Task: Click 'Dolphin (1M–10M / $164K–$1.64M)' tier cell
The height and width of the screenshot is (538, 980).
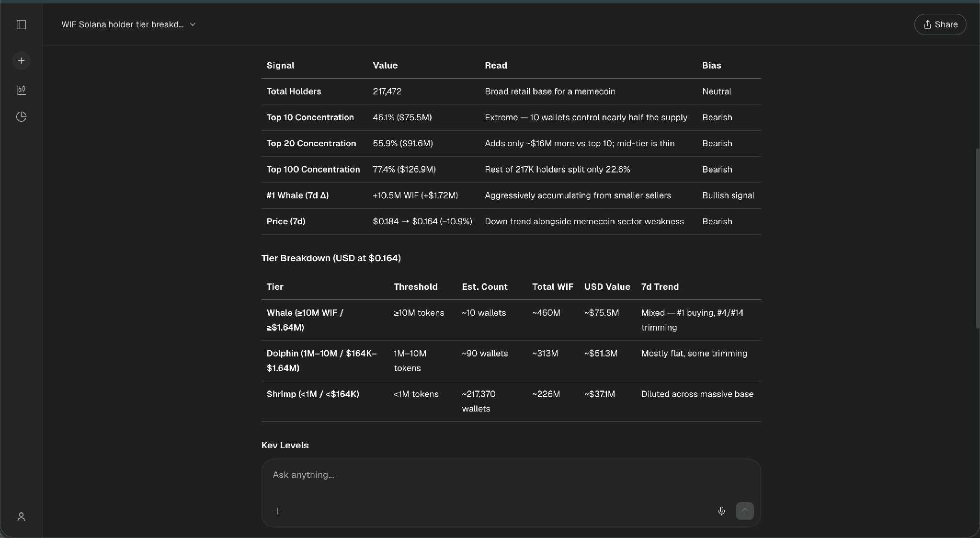Action: [x=321, y=361]
